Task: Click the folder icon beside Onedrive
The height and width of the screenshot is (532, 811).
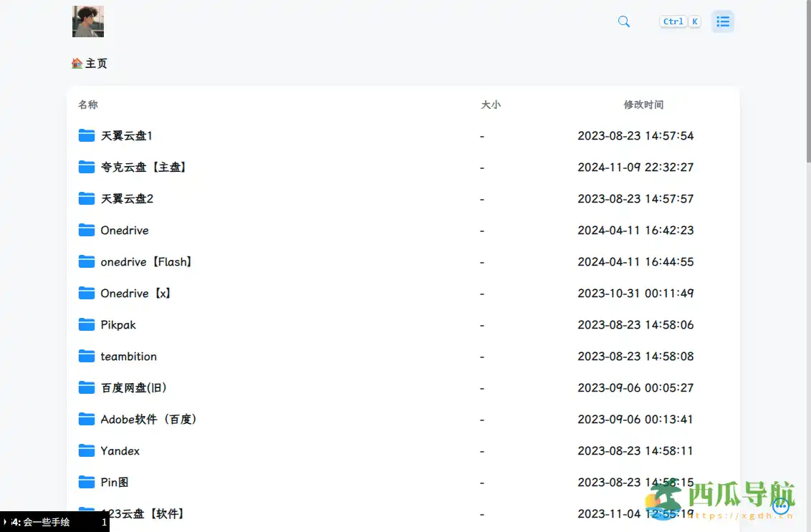Action: pos(85,230)
